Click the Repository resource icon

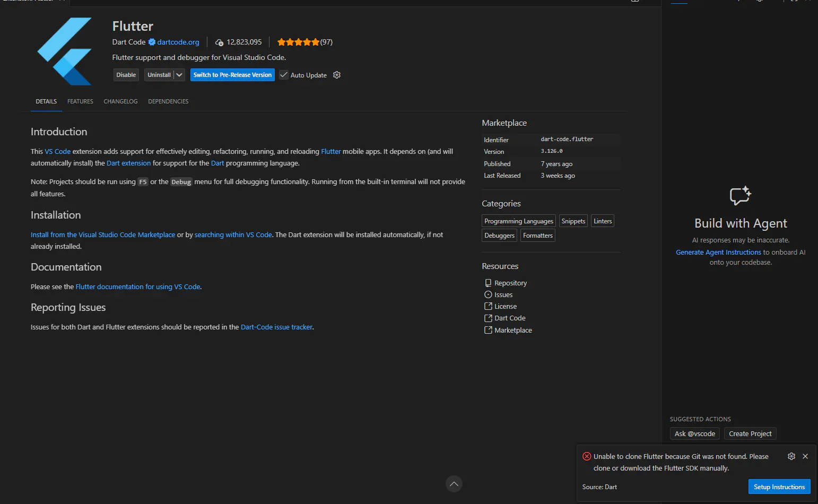[x=488, y=283]
